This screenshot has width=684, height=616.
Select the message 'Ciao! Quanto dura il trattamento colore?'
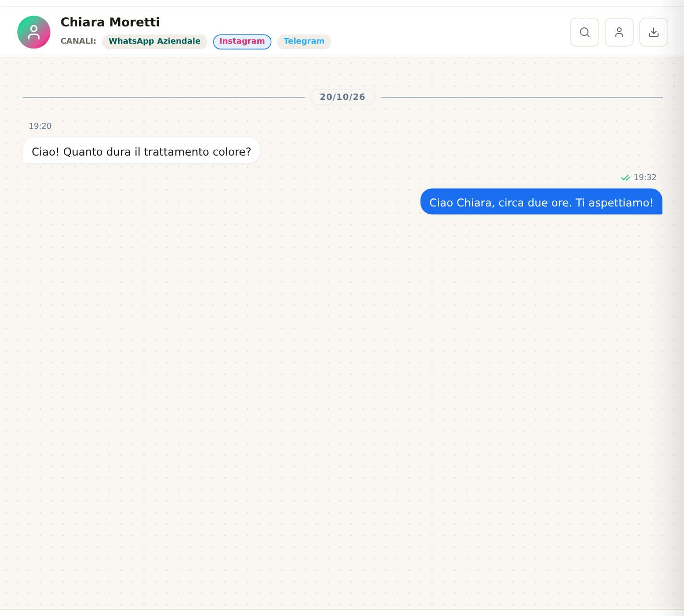(x=141, y=152)
